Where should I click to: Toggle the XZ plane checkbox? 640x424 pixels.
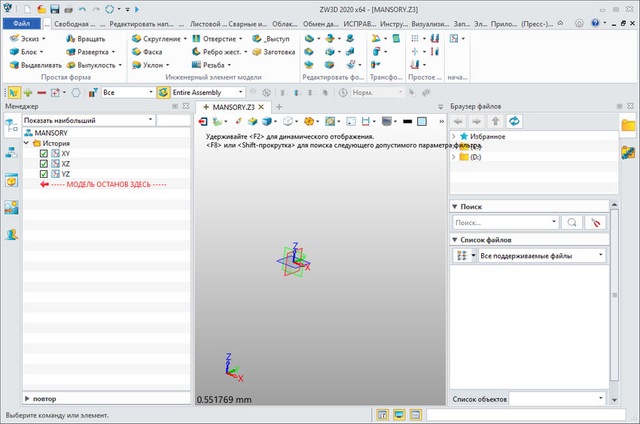click(44, 165)
